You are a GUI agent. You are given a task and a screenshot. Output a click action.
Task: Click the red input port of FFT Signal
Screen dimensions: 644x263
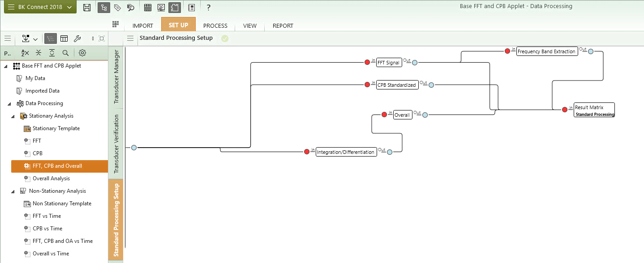pos(367,62)
